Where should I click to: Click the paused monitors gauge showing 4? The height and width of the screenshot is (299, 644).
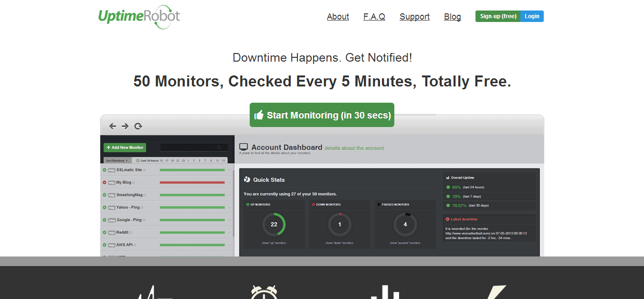point(405,224)
